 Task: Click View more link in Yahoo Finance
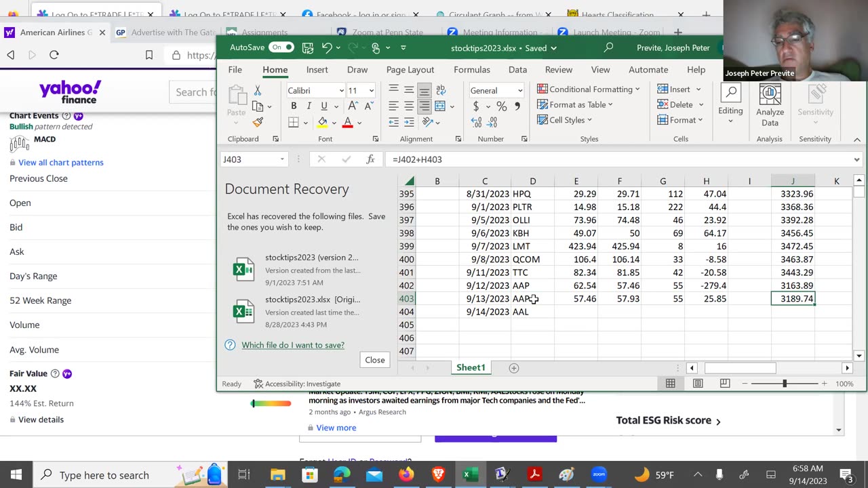336,428
